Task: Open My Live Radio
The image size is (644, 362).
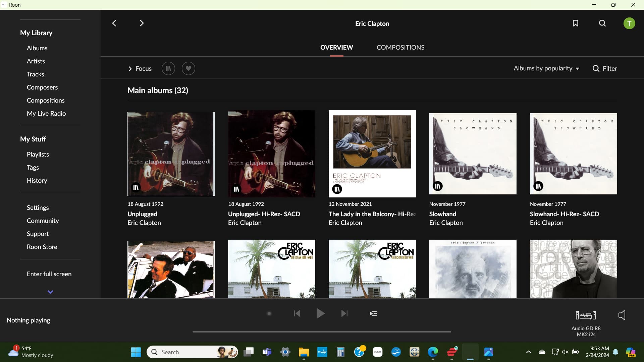Action: [46, 113]
